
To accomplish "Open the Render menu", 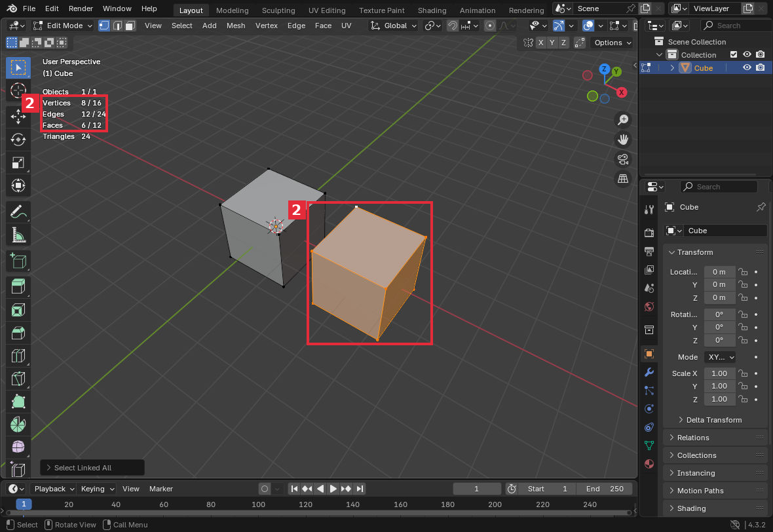I will [81, 9].
